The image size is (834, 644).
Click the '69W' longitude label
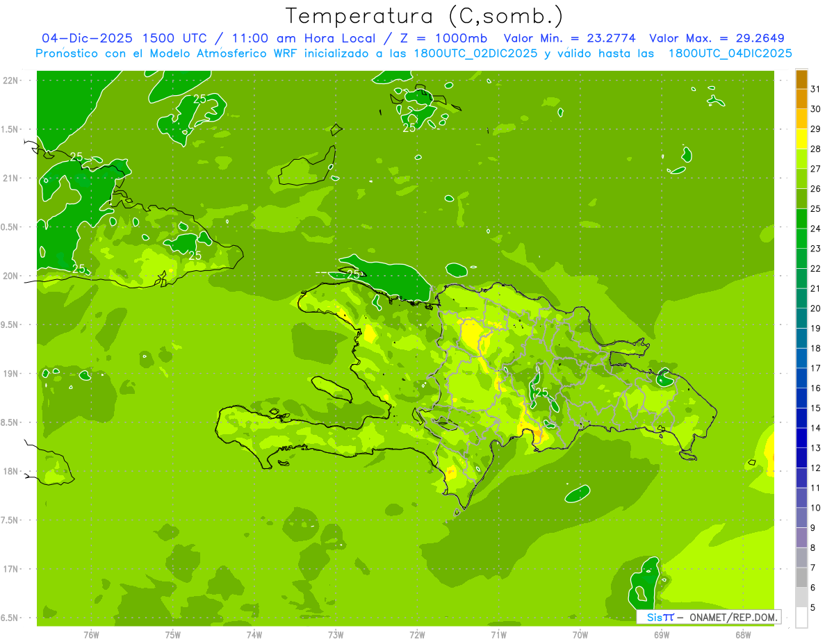coord(662,634)
